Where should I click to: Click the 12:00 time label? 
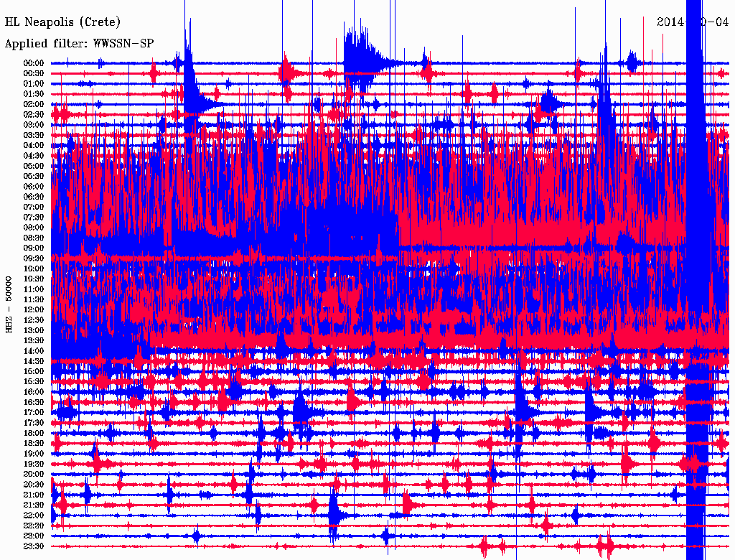pyautogui.click(x=34, y=310)
